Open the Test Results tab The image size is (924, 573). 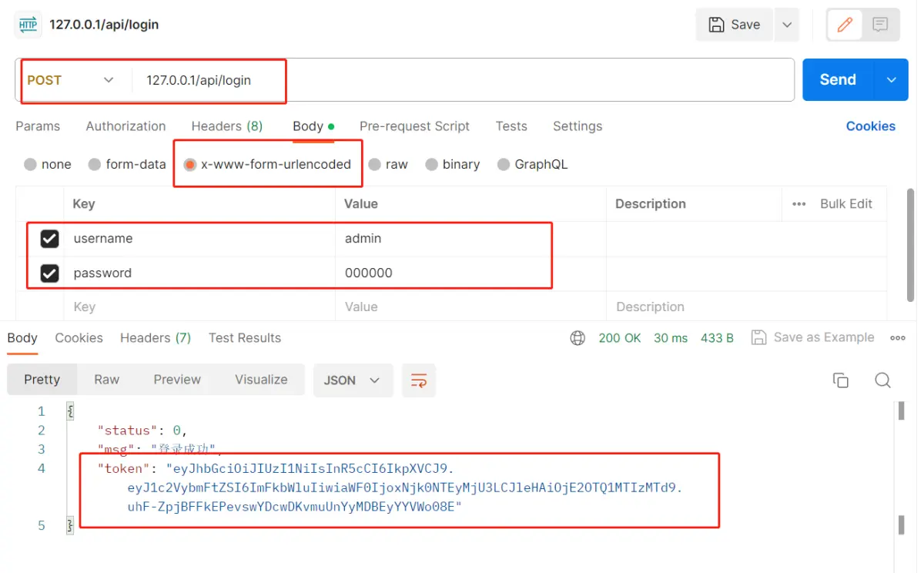point(245,338)
